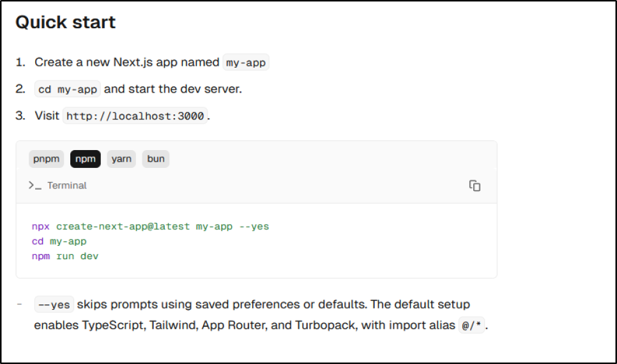Click the terminal prompt icon
This screenshot has height=364, width=617.
coord(34,185)
